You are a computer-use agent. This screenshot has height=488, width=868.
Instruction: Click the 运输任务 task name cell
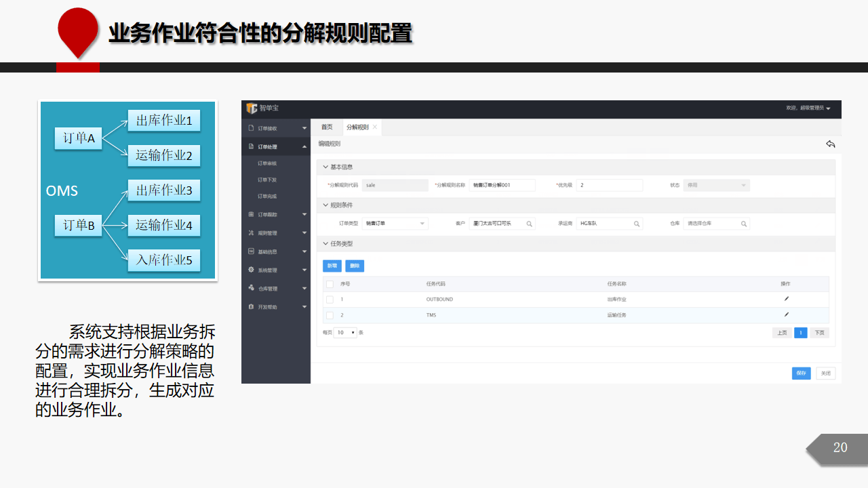[x=617, y=315]
